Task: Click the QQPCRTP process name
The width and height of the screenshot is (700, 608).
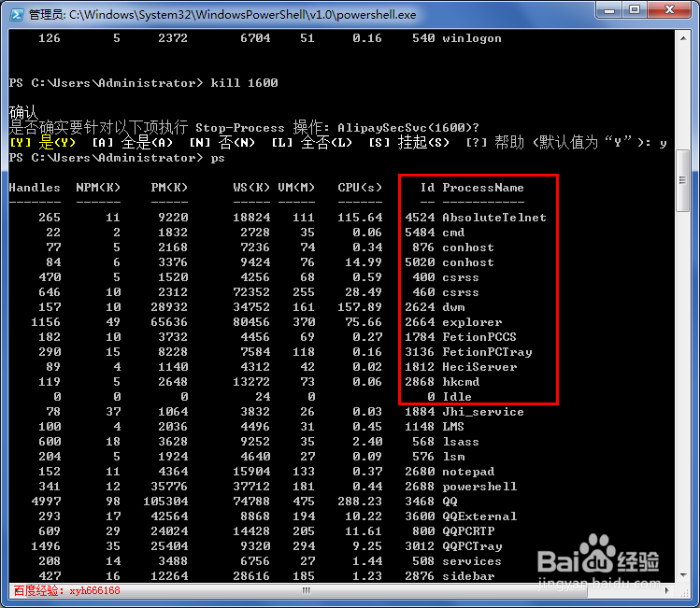Action: [468, 531]
